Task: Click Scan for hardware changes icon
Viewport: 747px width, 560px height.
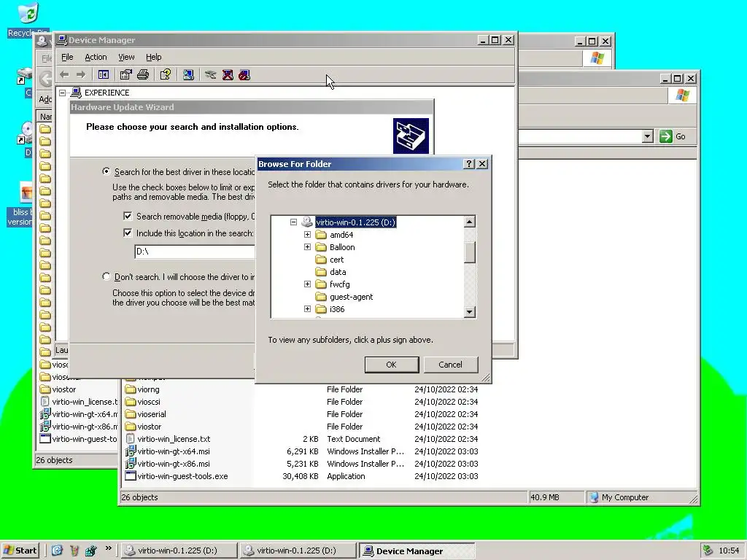Action: (188, 75)
